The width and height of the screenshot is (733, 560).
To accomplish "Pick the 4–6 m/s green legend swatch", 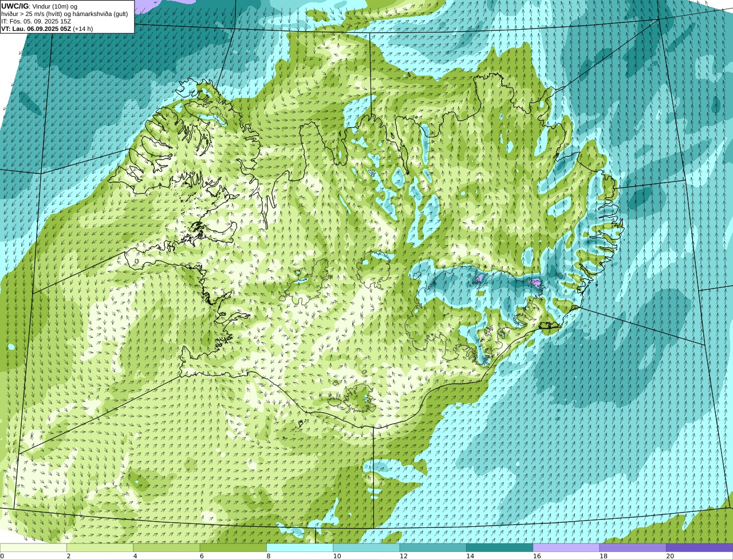I will point(167,547).
